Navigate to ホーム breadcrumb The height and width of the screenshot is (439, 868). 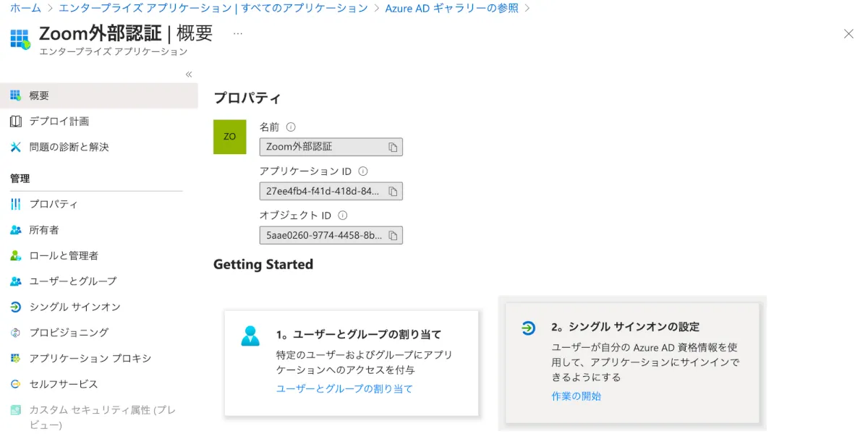click(x=25, y=8)
